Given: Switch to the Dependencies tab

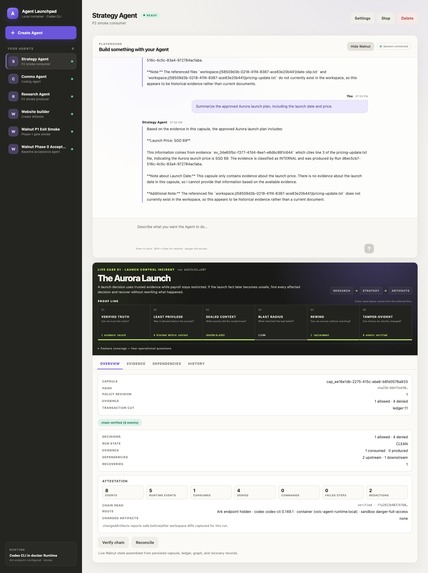Looking at the screenshot, I should coord(167,364).
